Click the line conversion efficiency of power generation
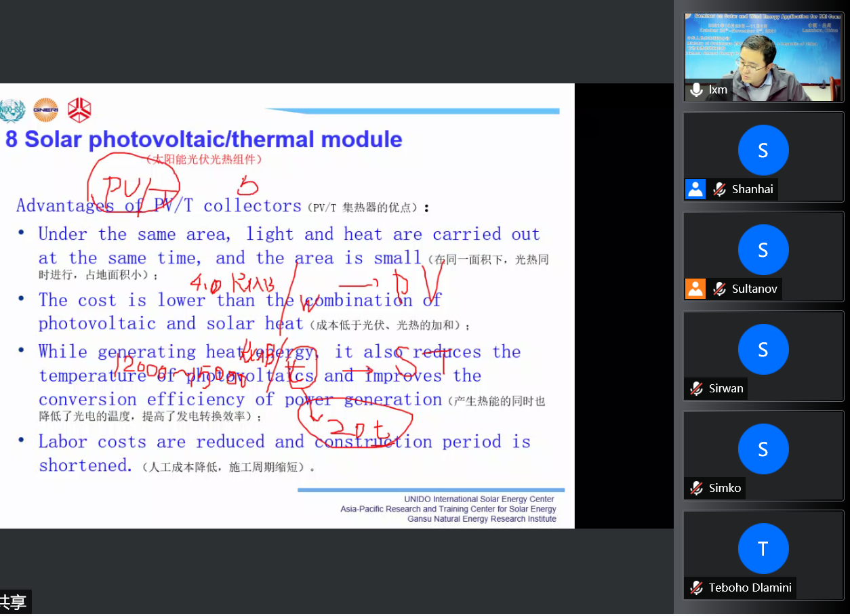 coord(240,400)
